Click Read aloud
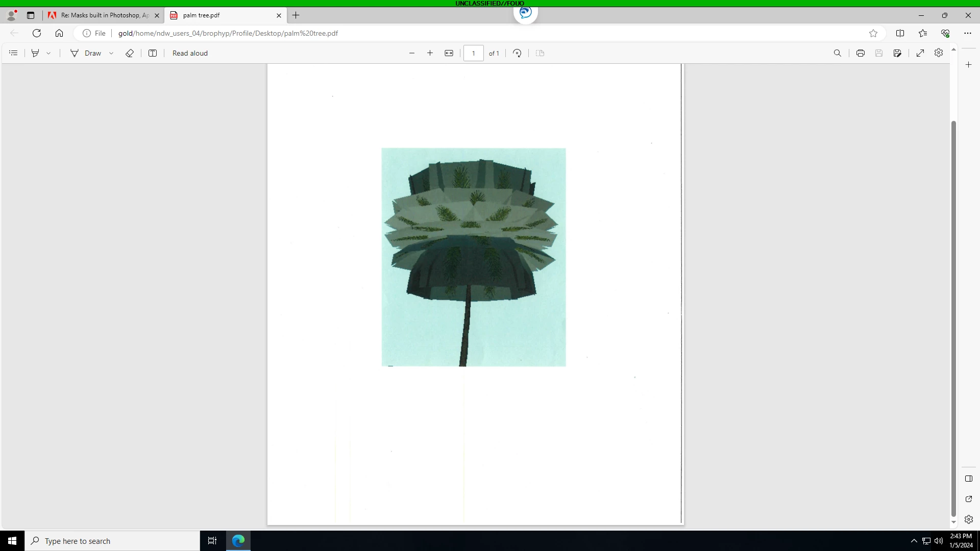The width and height of the screenshot is (980, 551). pos(190,53)
